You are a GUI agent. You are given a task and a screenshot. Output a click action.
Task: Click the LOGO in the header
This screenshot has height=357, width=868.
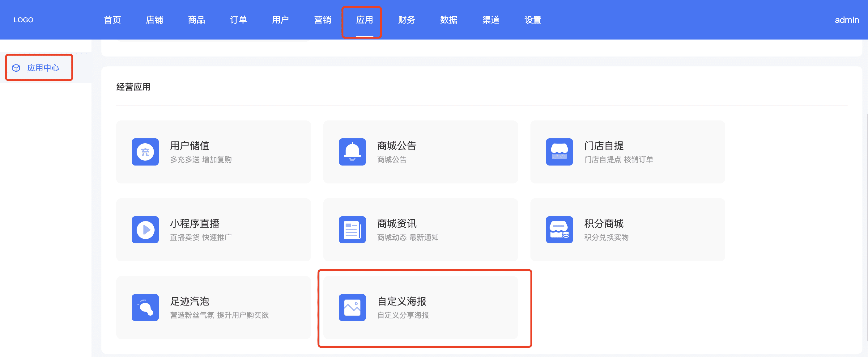[x=23, y=20]
